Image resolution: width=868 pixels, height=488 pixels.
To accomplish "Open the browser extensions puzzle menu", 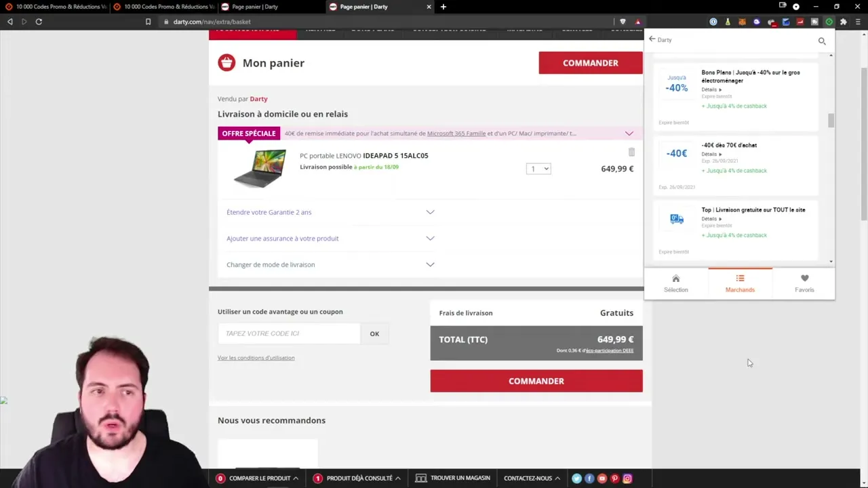I will (844, 22).
